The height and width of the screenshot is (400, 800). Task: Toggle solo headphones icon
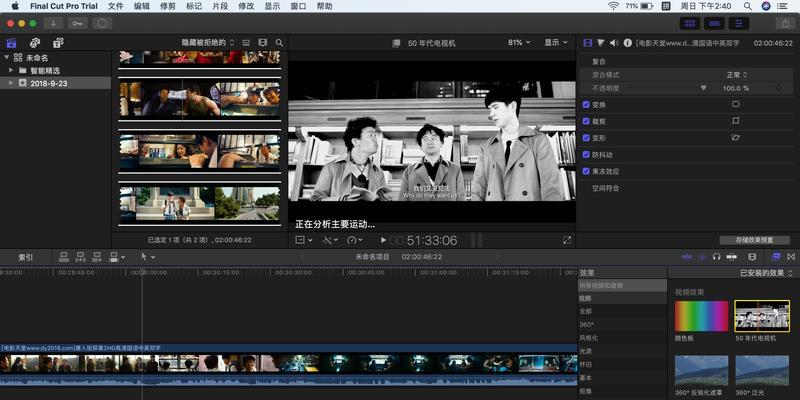pyautogui.click(x=716, y=257)
